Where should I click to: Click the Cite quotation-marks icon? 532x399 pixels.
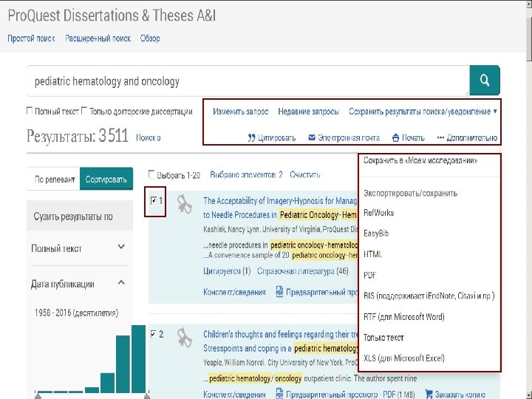(252, 137)
